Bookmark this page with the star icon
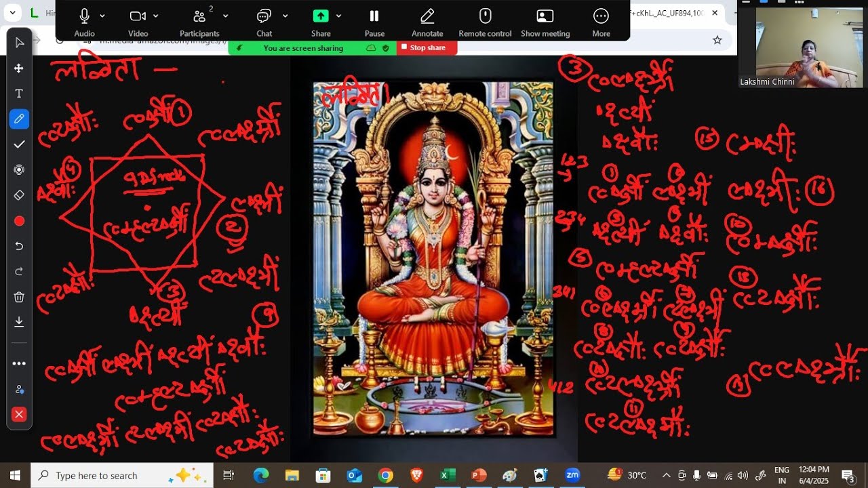 717,40
